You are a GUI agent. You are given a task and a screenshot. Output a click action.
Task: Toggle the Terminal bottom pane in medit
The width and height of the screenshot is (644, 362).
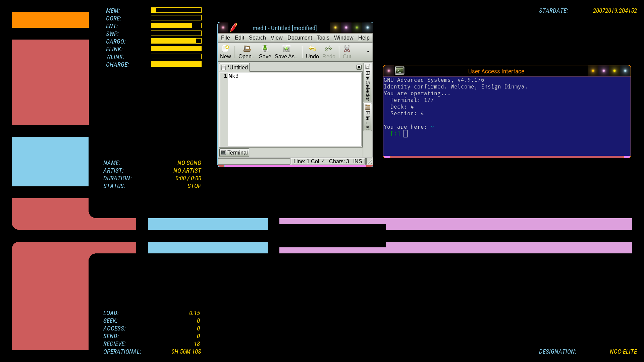[x=234, y=153]
